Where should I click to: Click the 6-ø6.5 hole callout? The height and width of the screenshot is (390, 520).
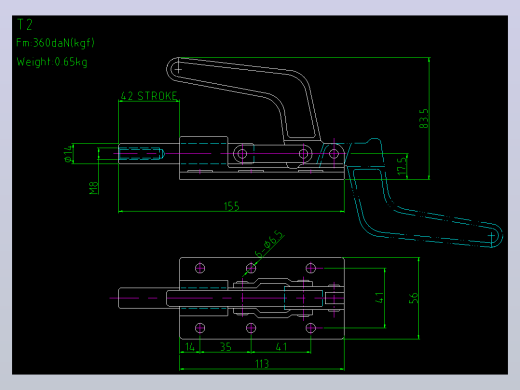[269, 244]
